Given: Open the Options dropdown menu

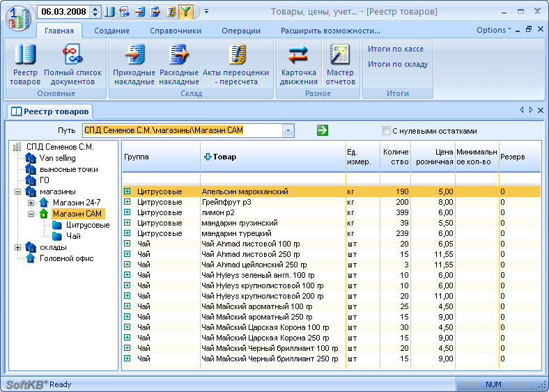Looking at the screenshot, I should pyautogui.click(x=494, y=30).
